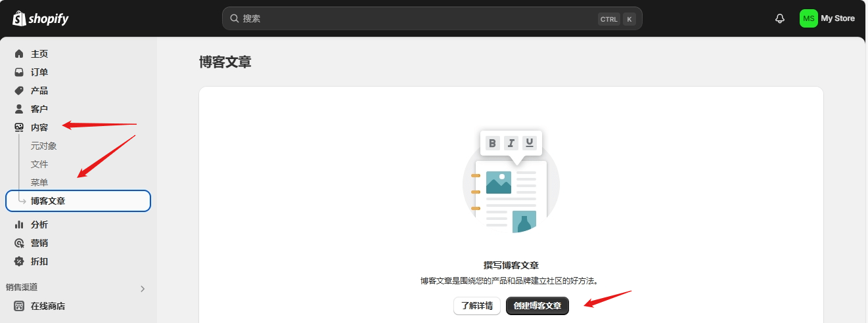The image size is (868, 323).
Task: Select the 订单 inbox icon
Action: tap(19, 72)
